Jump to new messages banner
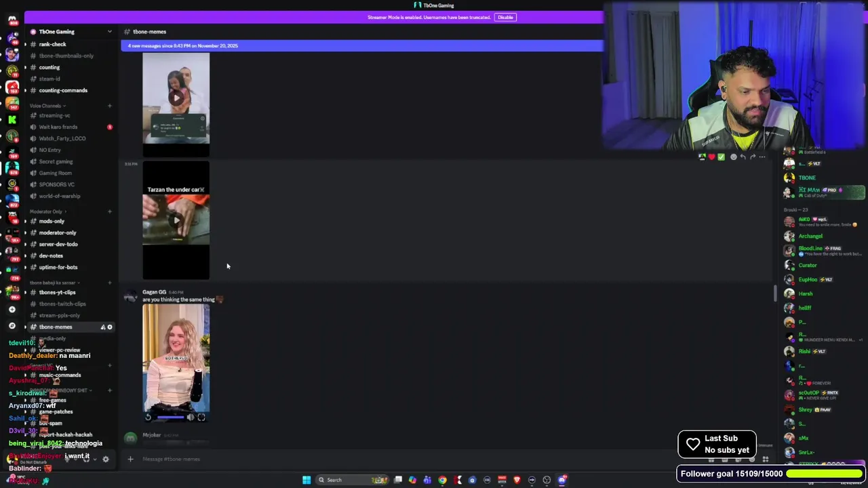The image size is (868, 488). 361,45
